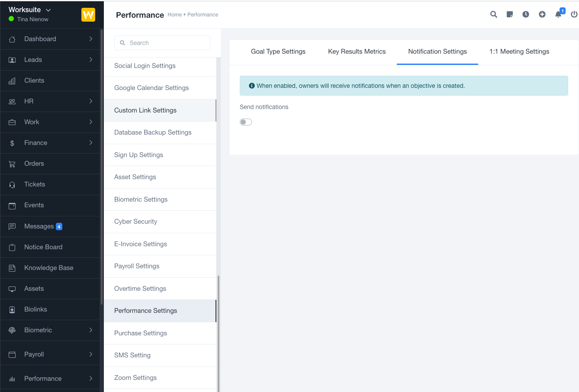Click the logout power icon
The height and width of the screenshot is (392, 579).
(574, 14)
